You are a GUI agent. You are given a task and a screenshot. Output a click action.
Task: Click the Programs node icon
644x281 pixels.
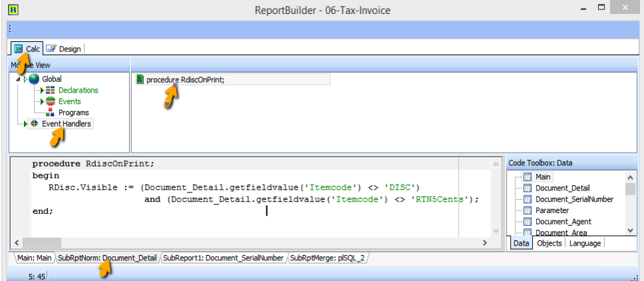click(x=51, y=113)
